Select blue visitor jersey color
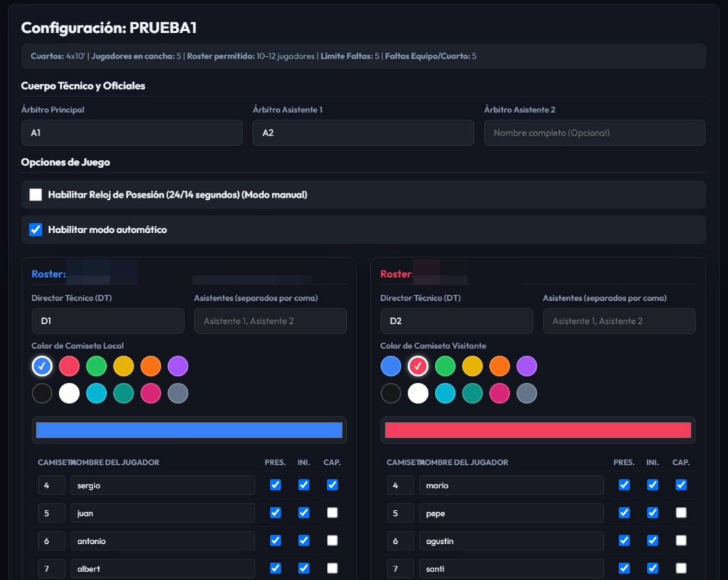Viewport: 728px width, 580px height. click(x=391, y=366)
